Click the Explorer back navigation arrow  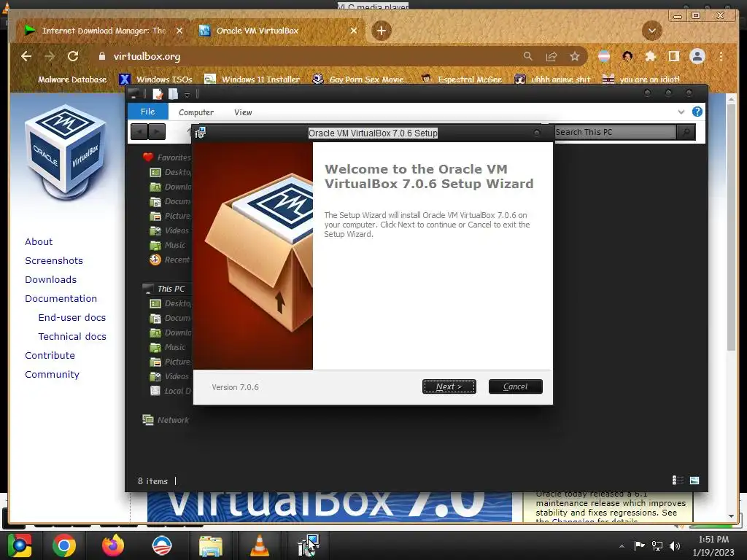pyautogui.click(x=139, y=131)
